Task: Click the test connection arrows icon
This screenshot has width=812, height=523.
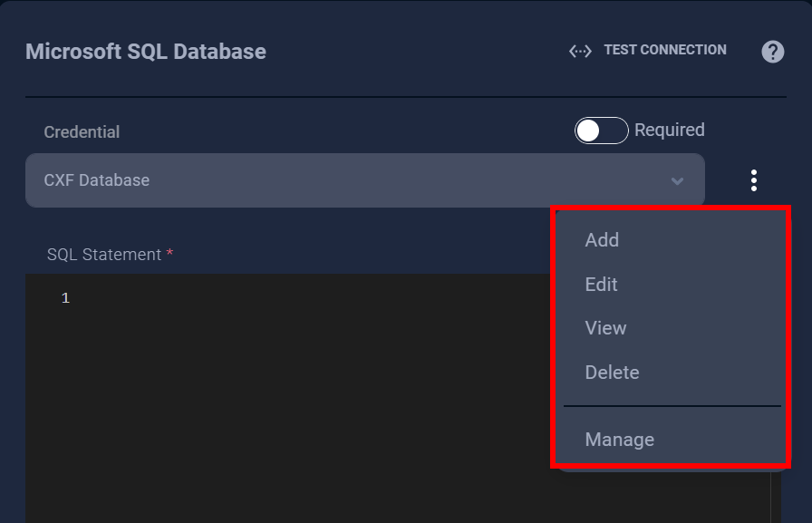Action: 580,51
